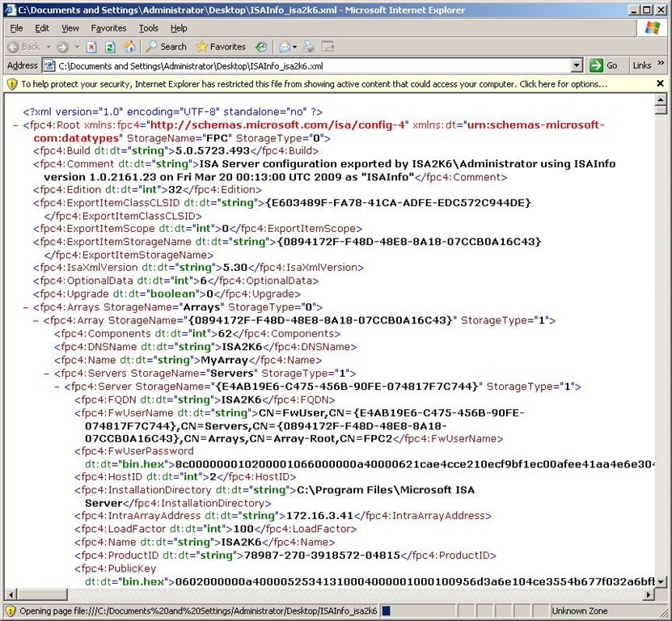The image size is (672, 621).
Task: Open the View menu
Action: (x=70, y=28)
